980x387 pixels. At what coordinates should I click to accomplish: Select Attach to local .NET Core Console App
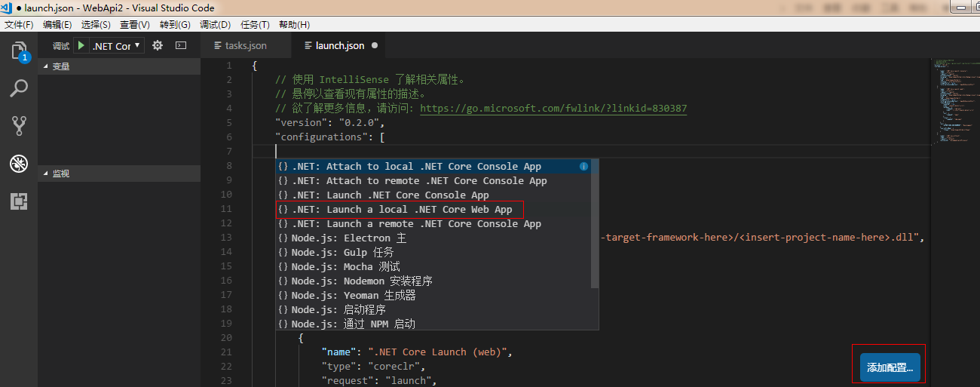437,166
